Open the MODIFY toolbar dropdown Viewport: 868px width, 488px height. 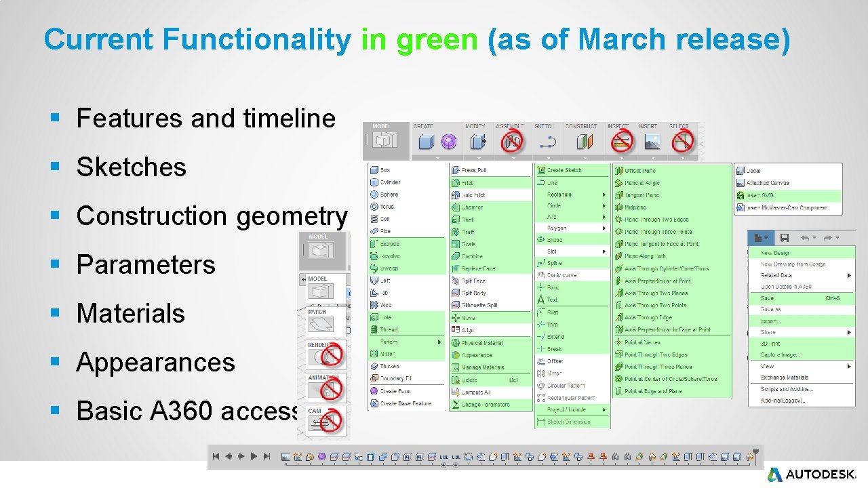(478, 157)
